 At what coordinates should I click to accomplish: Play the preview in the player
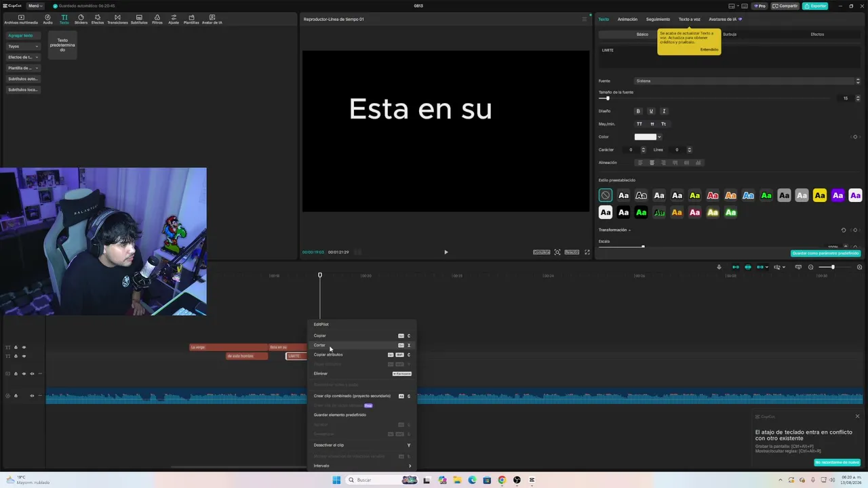coord(446,252)
